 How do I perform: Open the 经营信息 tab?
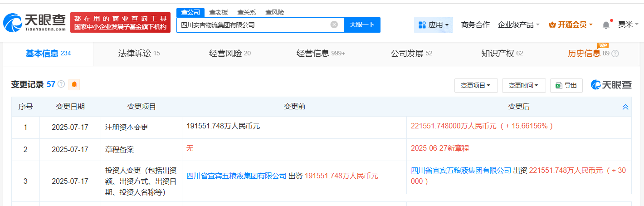click(x=321, y=54)
